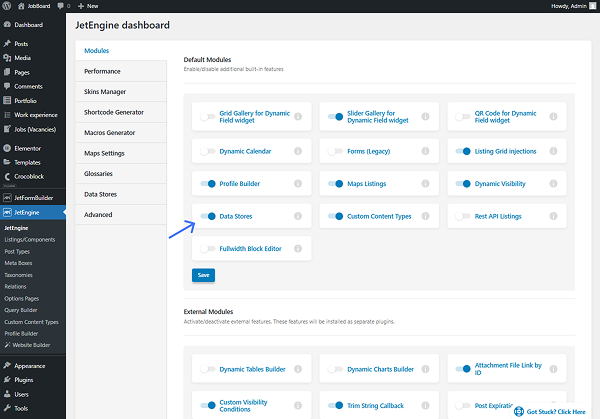Open Elementor menu

[x=33, y=148]
